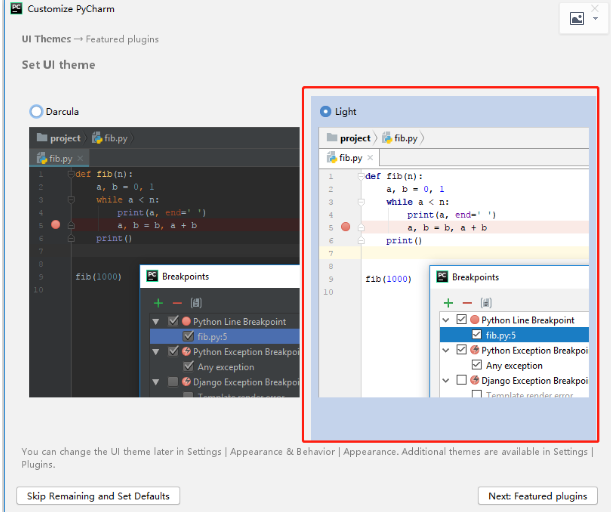Image resolution: width=611 pixels, height=512 pixels.
Task: Click the PyCharm logo in title bar
Action: [16, 8]
